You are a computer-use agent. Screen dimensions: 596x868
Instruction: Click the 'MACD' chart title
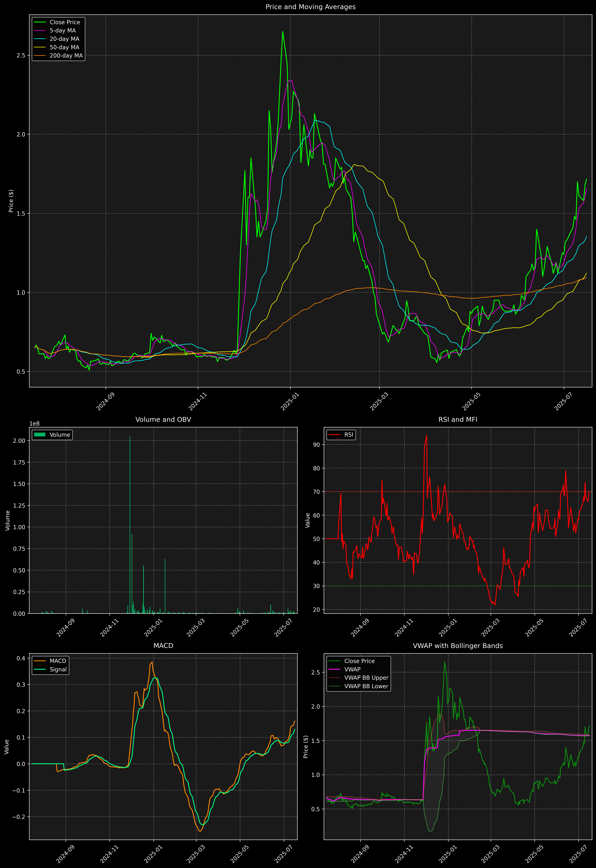coord(163,646)
